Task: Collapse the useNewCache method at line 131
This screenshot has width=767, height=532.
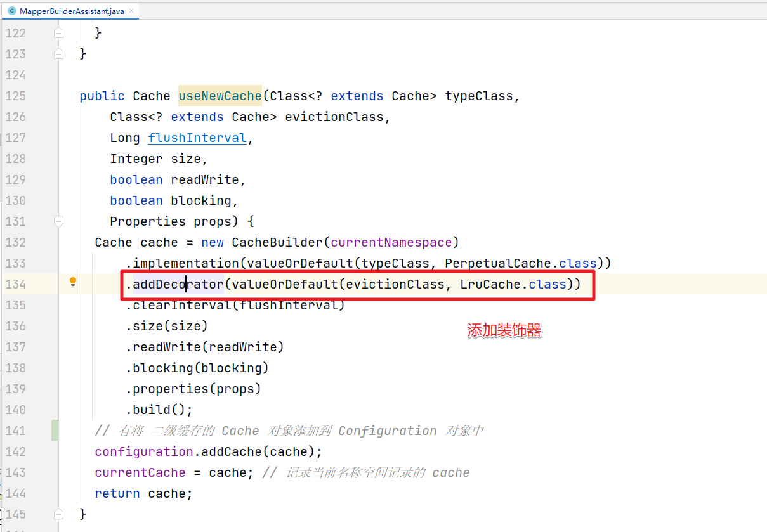Action: (58, 221)
